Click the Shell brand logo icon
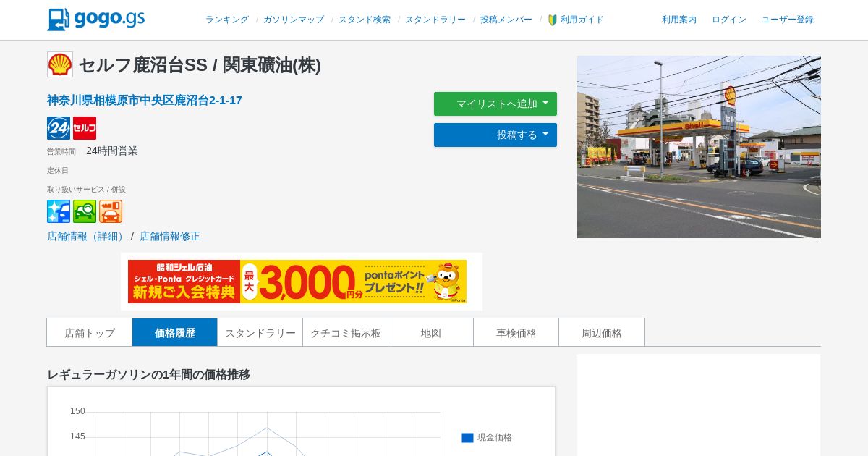The width and height of the screenshot is (868, 456). (60, 64)
